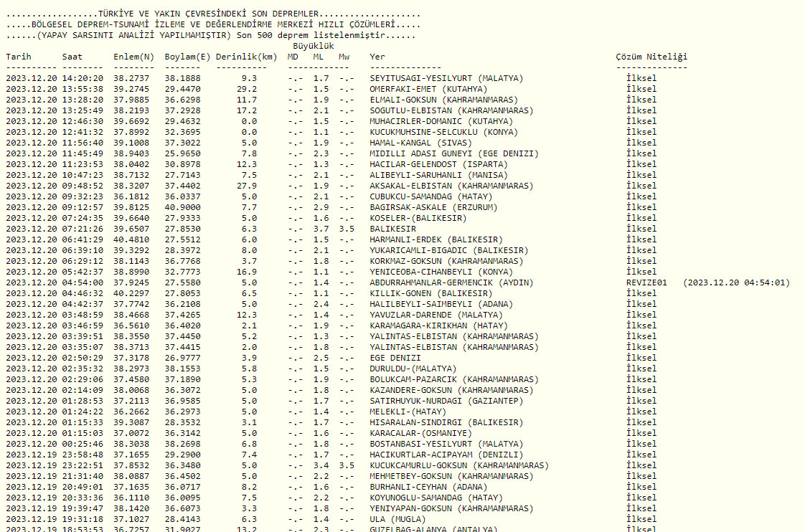
Task: Click the 'Derinlik(km)' column header
Action: [246, 57]
